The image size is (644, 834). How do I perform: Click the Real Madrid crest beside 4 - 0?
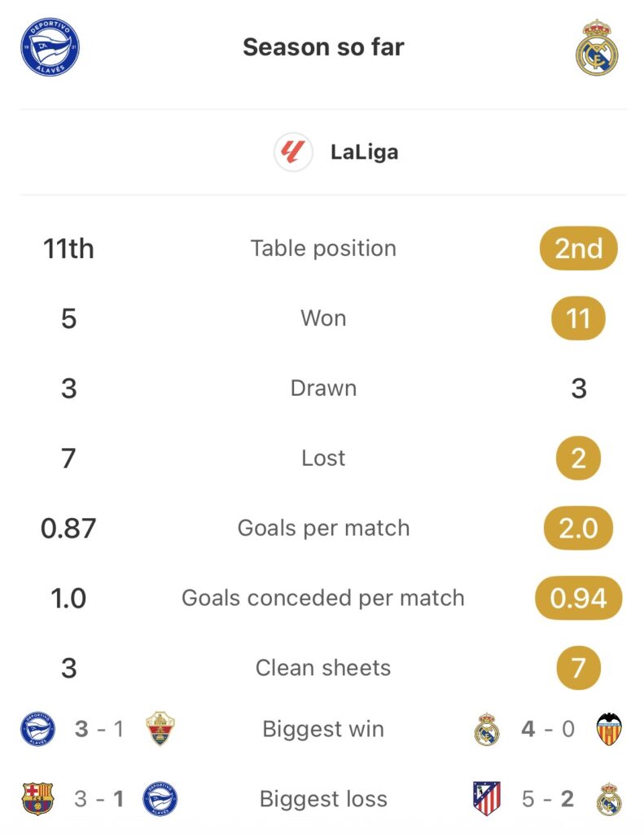487,728
